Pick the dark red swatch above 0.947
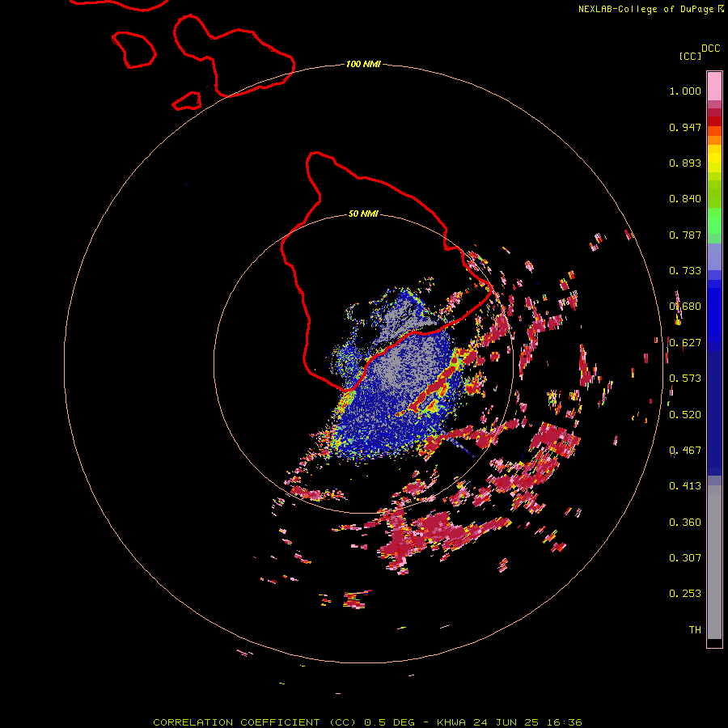The image size is (728, 728). [x=714, y=121]
